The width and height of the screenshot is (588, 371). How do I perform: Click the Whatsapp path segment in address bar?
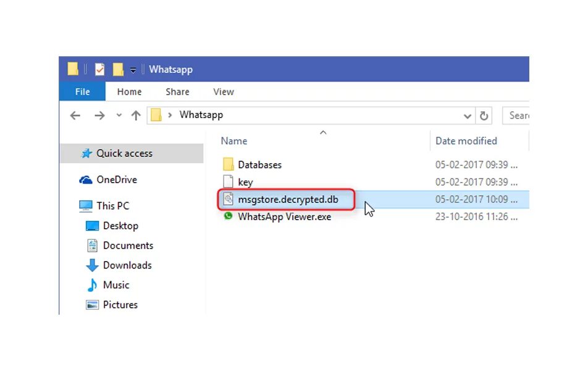click(201, 114)
